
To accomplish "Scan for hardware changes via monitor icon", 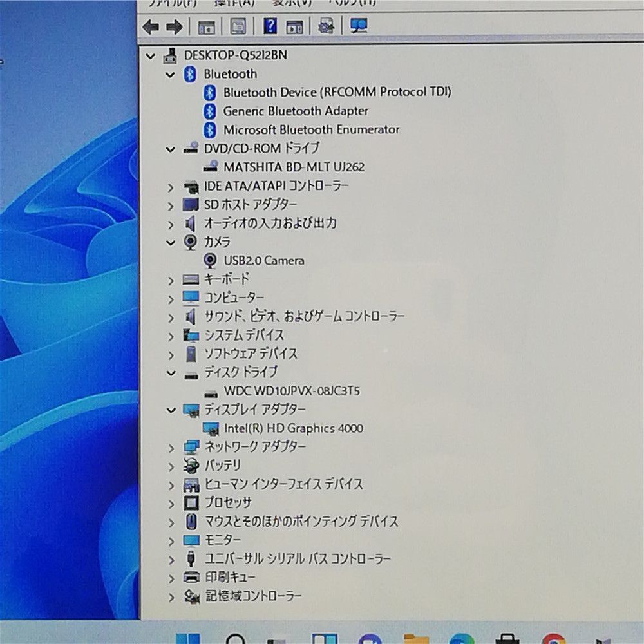I will click(x=359, y=26).
